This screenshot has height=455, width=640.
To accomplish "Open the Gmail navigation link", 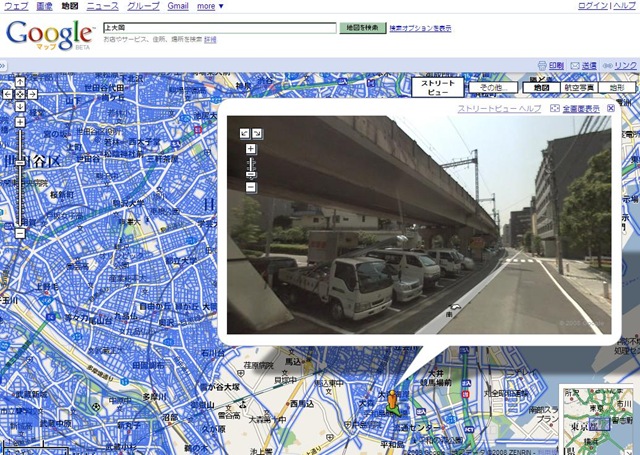I will [x=178, y=6].
